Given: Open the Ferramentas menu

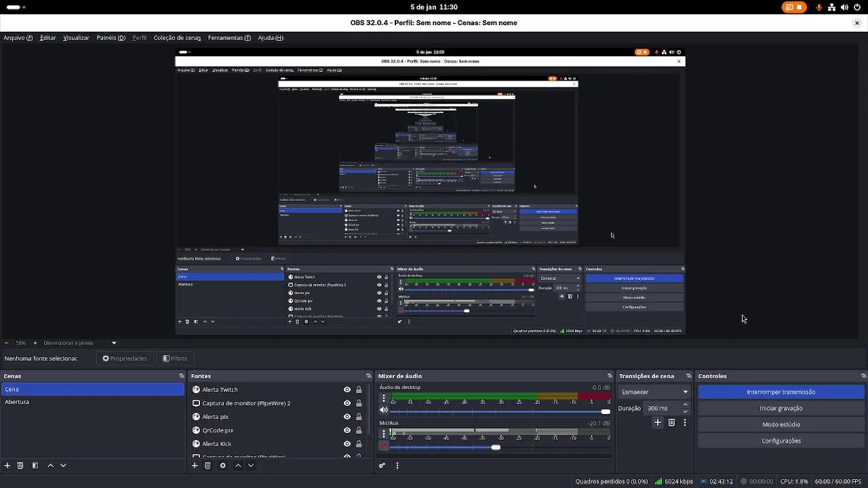Looking at the screenshot, I should pyautogui.click(x=229, y=38).
